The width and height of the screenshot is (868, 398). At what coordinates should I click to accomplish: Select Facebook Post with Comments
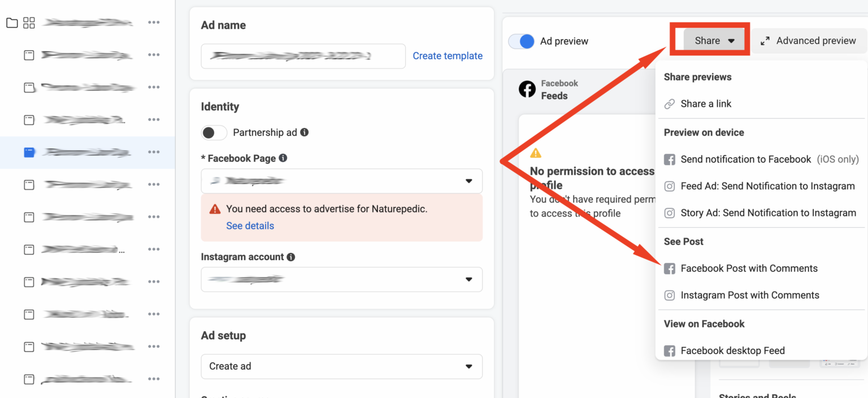749,269
